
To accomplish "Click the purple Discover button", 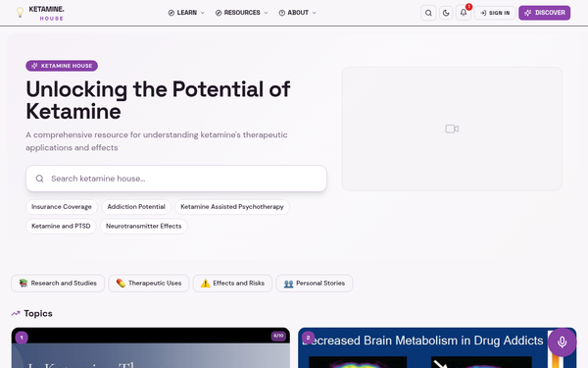I will click(x=545, y=13).
